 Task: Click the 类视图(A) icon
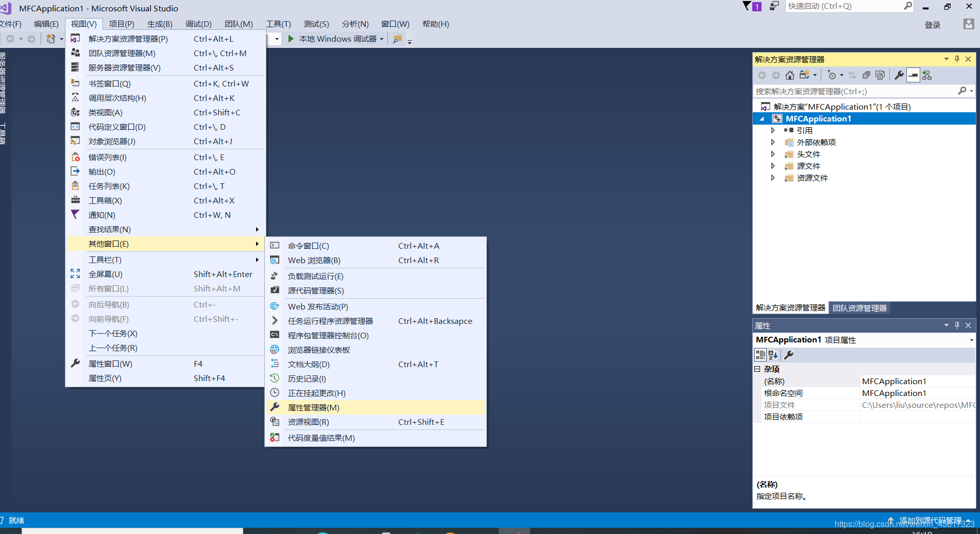click(75, 112)
